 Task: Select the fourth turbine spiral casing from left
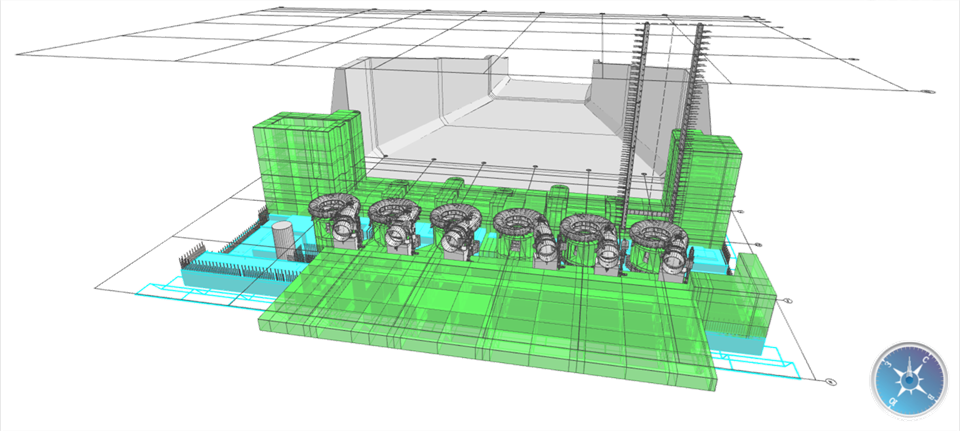520,221
